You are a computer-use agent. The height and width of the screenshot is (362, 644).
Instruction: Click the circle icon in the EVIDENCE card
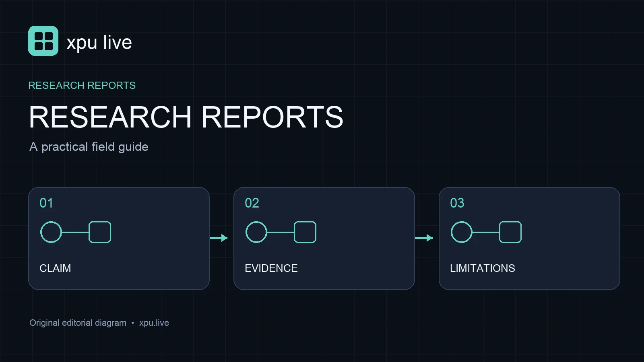tap(256, 232)
